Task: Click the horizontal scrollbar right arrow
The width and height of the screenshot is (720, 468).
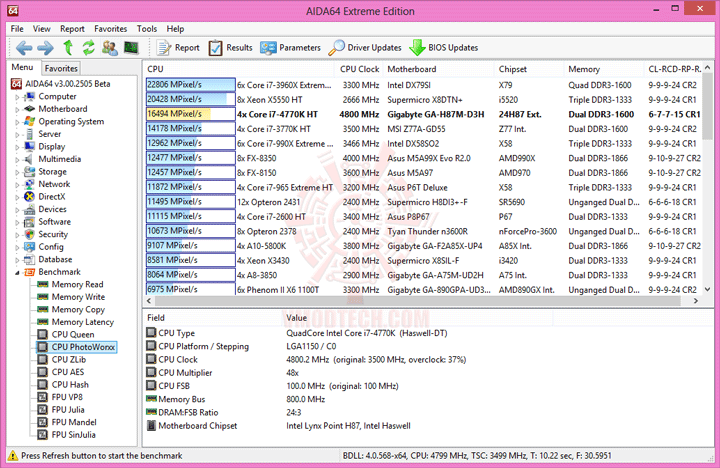Action: tap(696, 301)
